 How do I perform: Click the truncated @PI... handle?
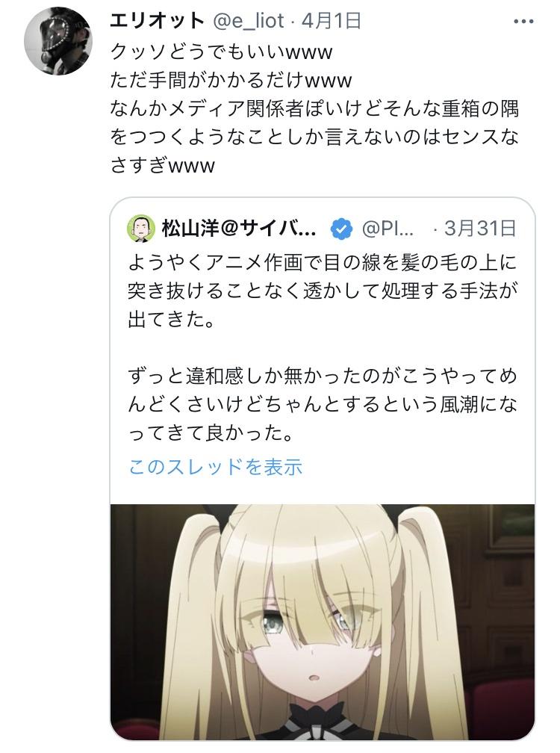coord(388,229)
